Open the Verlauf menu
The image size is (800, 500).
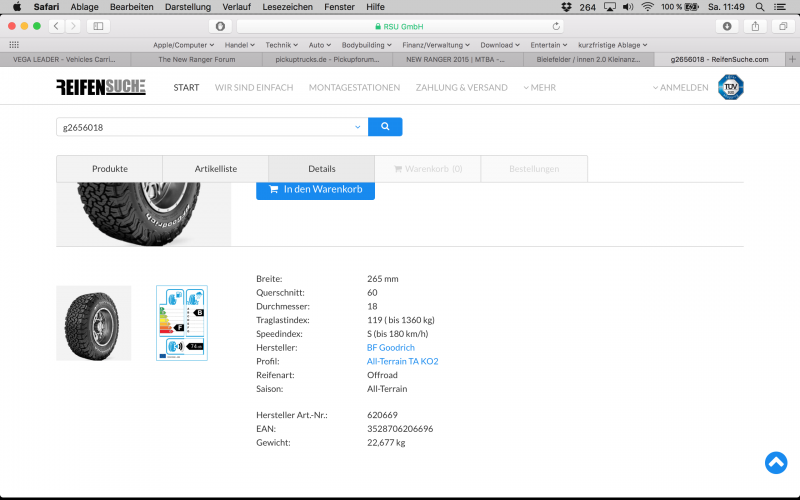pos(236,7)
